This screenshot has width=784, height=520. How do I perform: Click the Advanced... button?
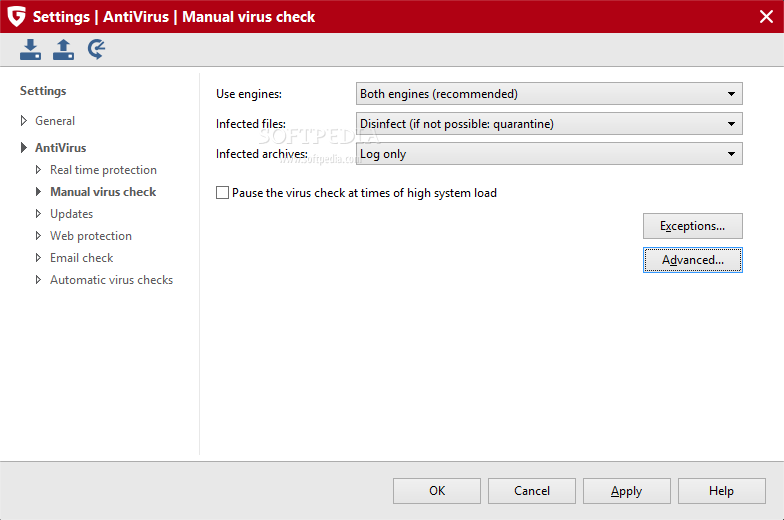[692, 260]
